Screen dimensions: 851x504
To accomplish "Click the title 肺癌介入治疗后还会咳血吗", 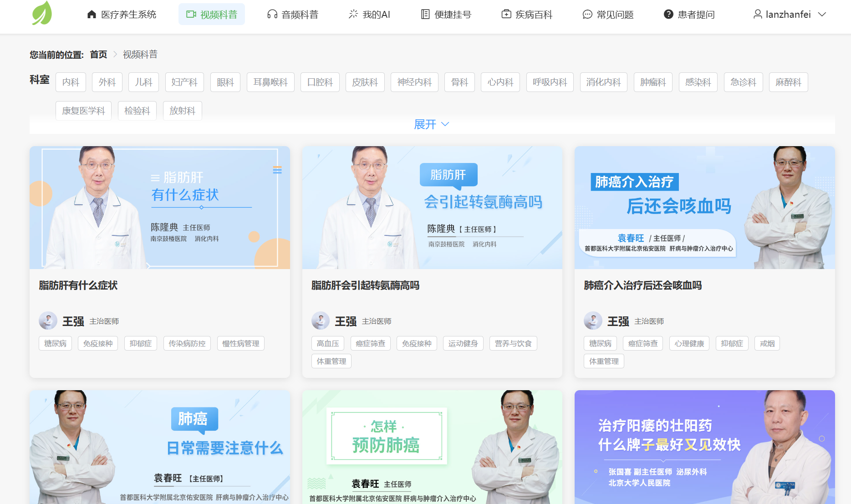I will click(x=643, y=285).
